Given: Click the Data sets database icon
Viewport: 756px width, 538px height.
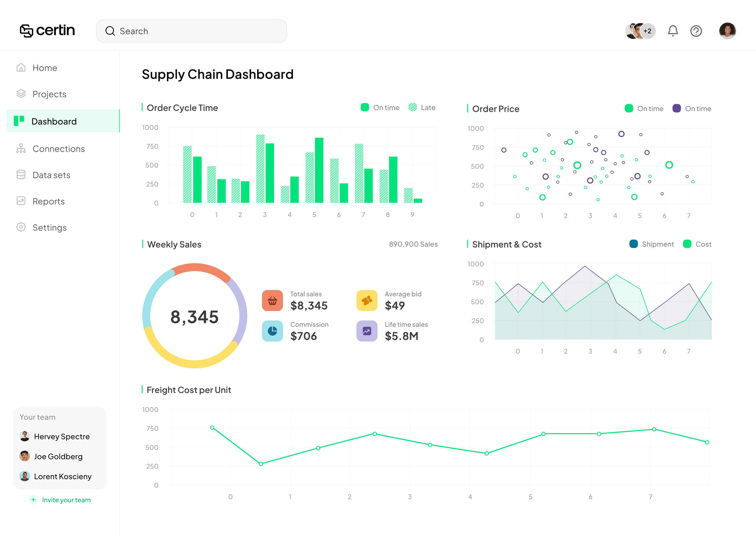Looking at the screenshot, I should click(21, 175).
